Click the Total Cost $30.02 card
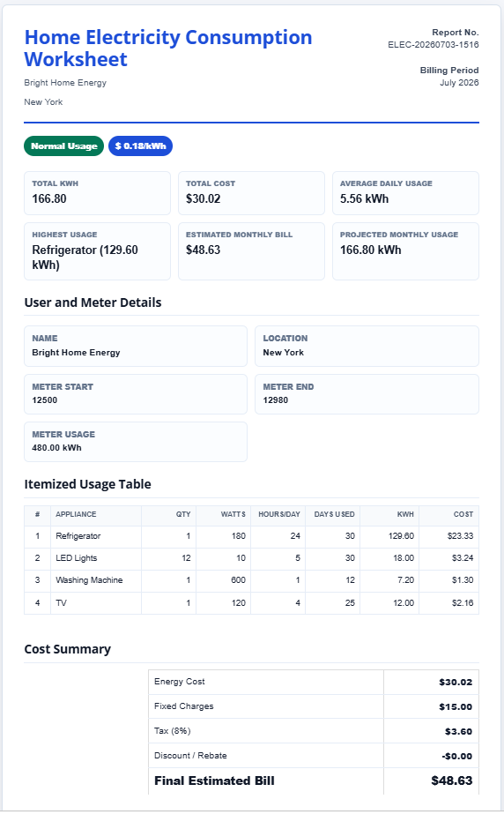The image size is (504, 814). coord(251,193)
